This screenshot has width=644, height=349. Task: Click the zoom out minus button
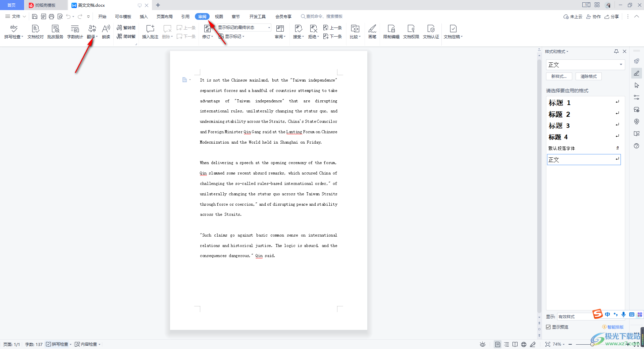click(x=570, y=344)
